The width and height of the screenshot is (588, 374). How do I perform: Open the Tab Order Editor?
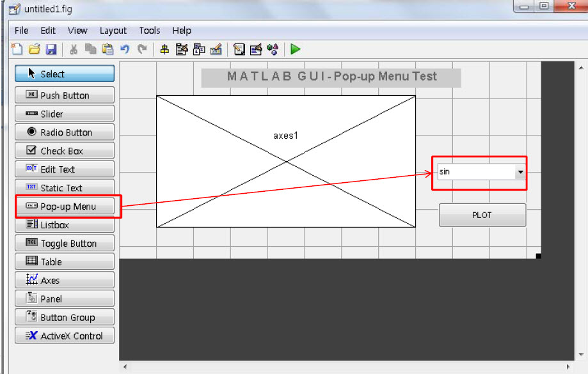[197, 49]
